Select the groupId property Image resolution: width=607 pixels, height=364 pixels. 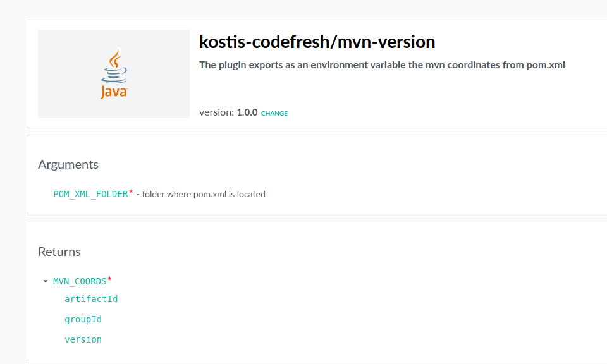pyautogui.click(x=83, y=319)
